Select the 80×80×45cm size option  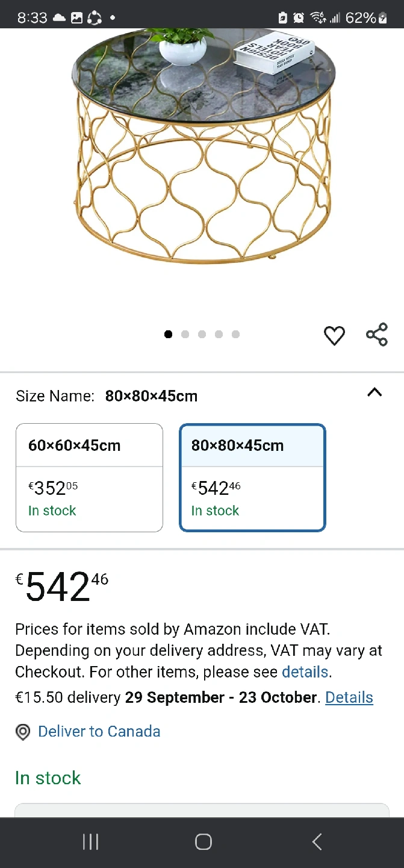click(252, 477)
